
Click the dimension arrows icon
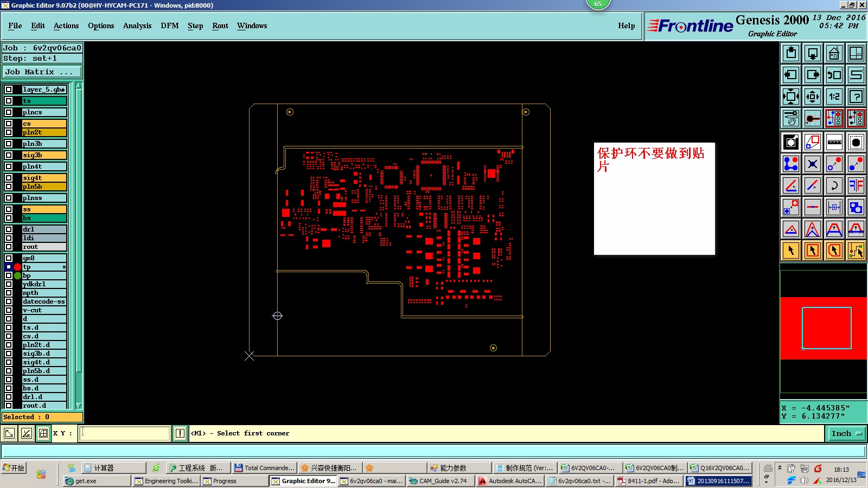[x=834, y=207]
